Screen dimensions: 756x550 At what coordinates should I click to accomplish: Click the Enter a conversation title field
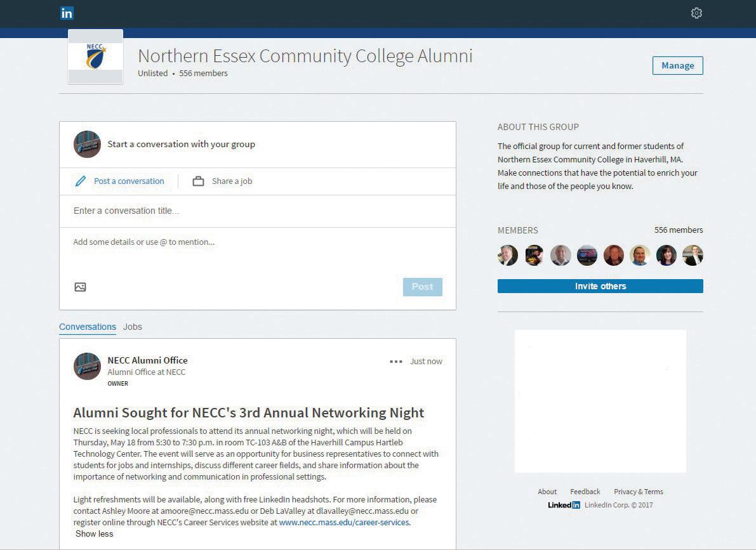tap(257, 211)
